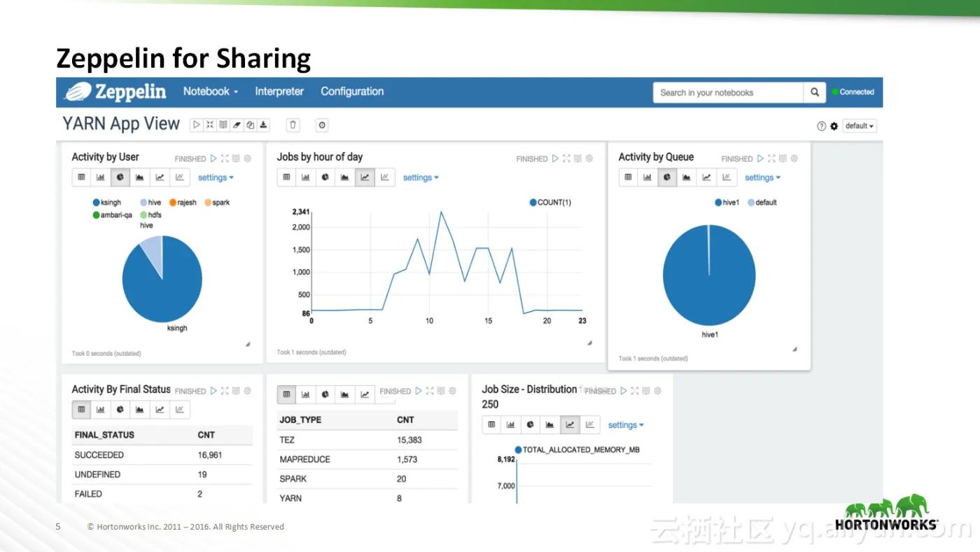Open interpreter binding gear icon near default
The height and width of the screenshot is (552, 980).
point(834,126)
